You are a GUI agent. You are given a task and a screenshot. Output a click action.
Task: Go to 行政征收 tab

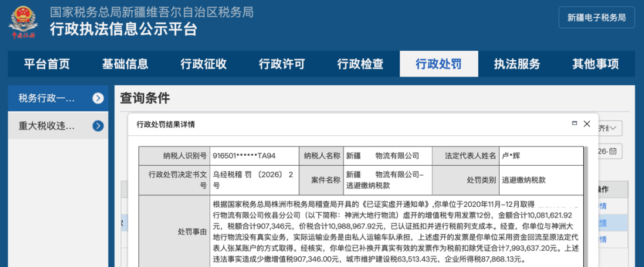[x=203, y=64]
